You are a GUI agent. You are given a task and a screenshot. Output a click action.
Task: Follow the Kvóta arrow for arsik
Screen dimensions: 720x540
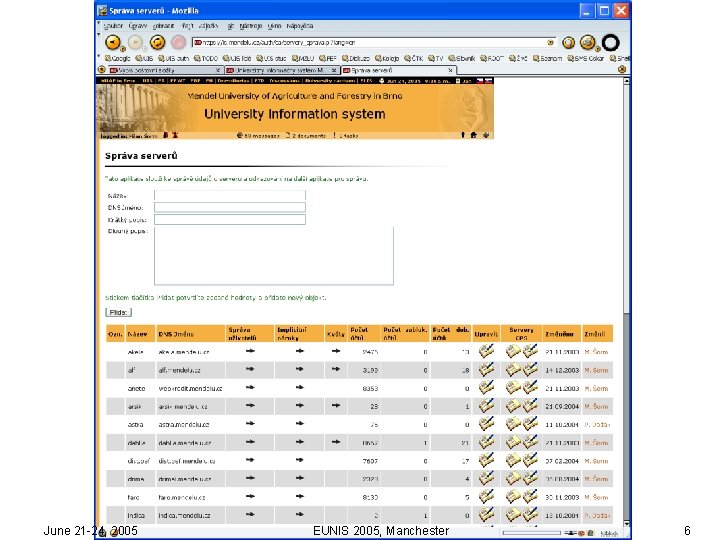pos(336,405)
